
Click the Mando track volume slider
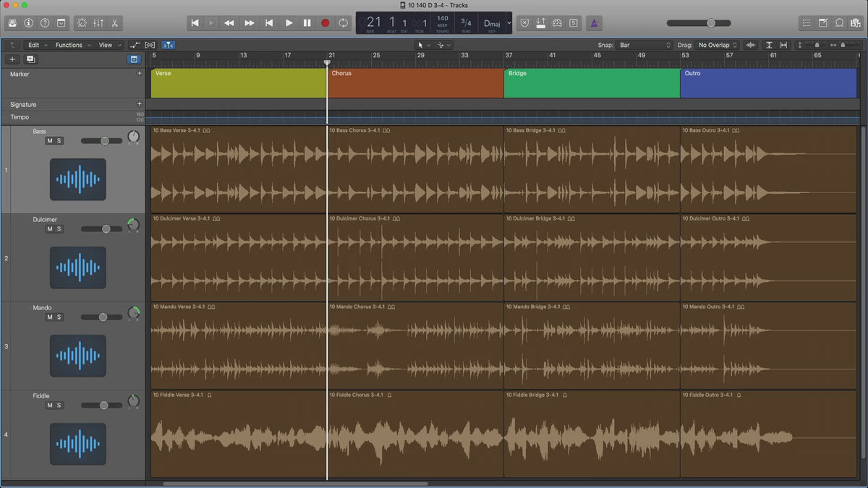pos(103,317)
